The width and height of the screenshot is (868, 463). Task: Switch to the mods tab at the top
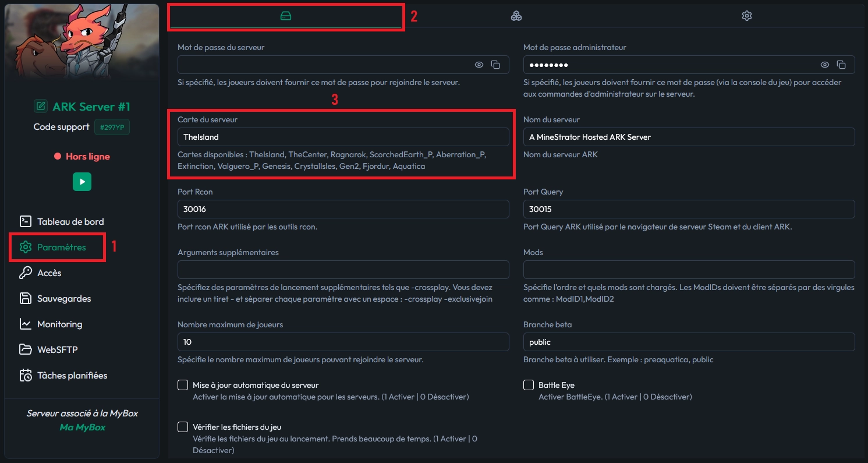click(516, 16)
